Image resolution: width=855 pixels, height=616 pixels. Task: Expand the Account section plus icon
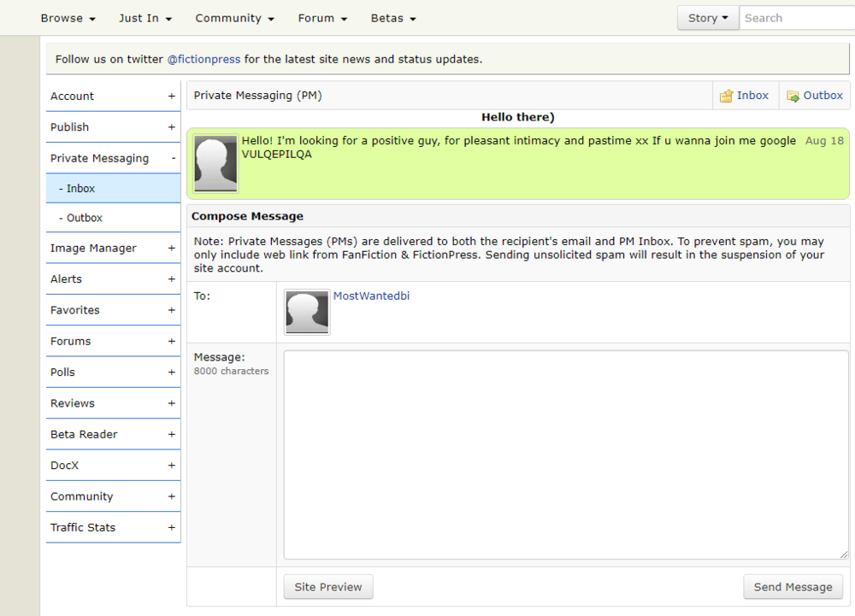coord(171,96)
